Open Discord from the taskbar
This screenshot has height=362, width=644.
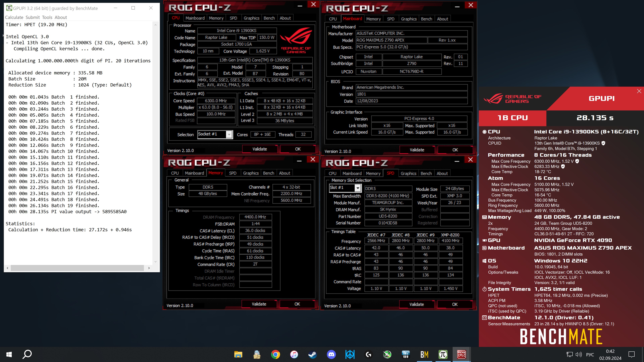(x=331, y=354)
